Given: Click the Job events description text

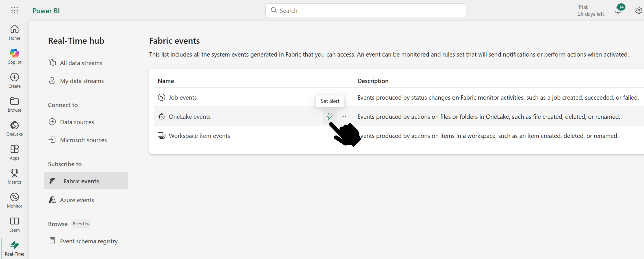Looking at the screenshot, I should tap(498, 97).
